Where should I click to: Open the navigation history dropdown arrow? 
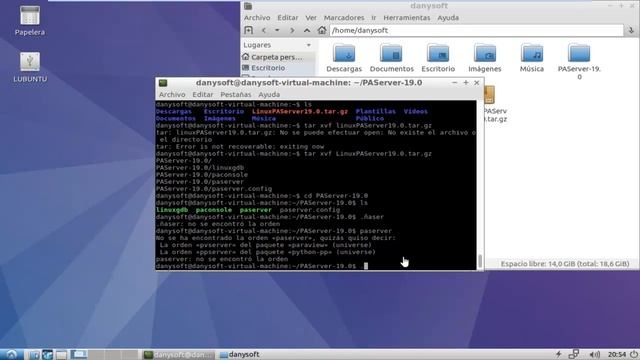point(277,31)
